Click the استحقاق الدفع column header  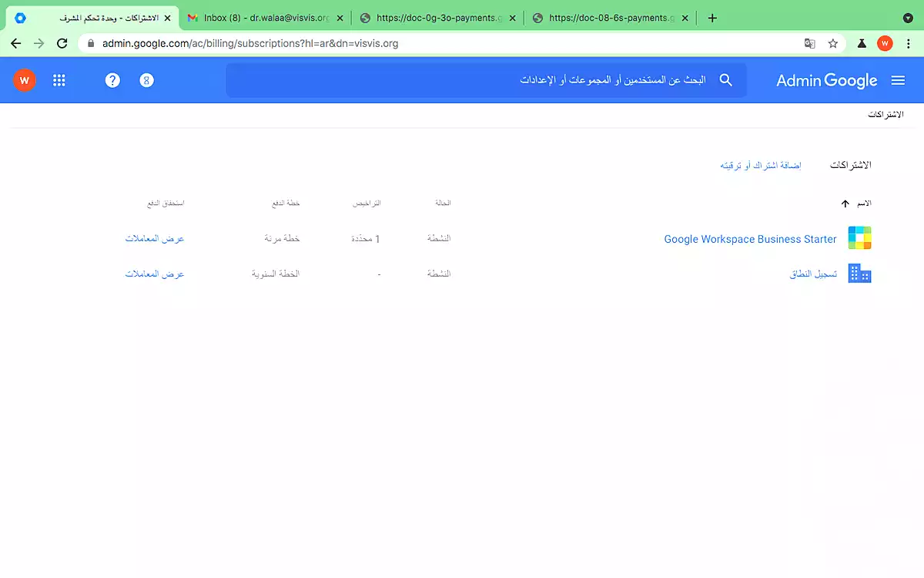pos(166,203)
